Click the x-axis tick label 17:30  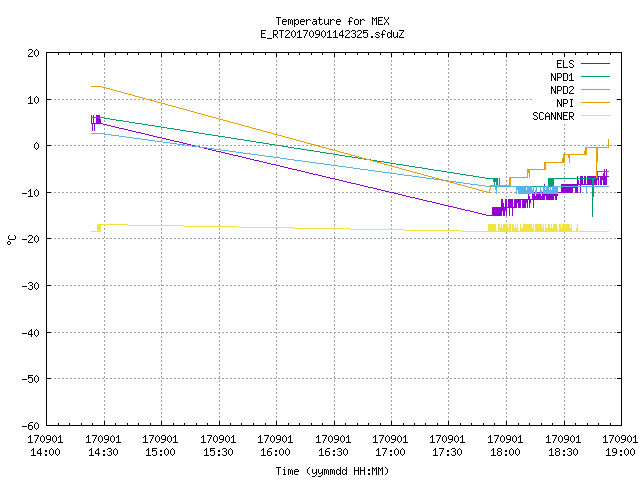coord(448,452)
